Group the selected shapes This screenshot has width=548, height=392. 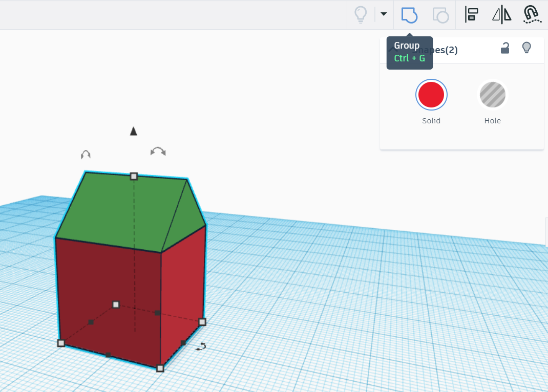pos(409,15)
